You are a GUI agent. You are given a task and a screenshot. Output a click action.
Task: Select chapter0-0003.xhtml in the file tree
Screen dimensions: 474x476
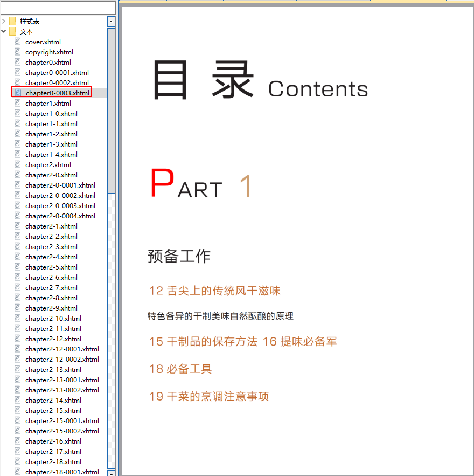[57, 93]
